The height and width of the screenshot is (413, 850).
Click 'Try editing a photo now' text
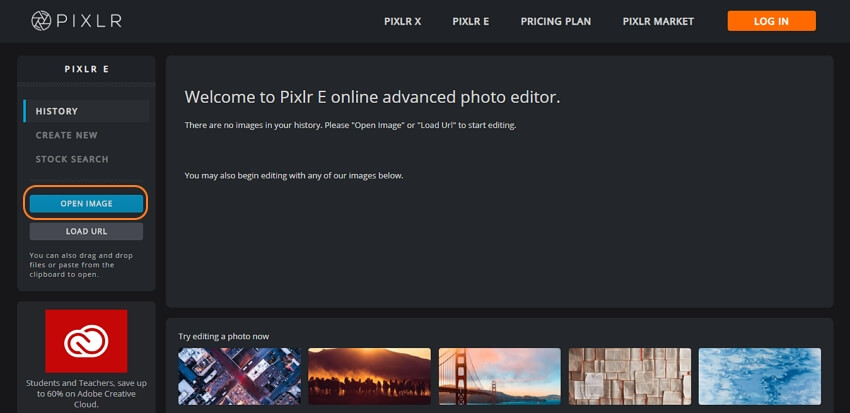pos(223,337)
